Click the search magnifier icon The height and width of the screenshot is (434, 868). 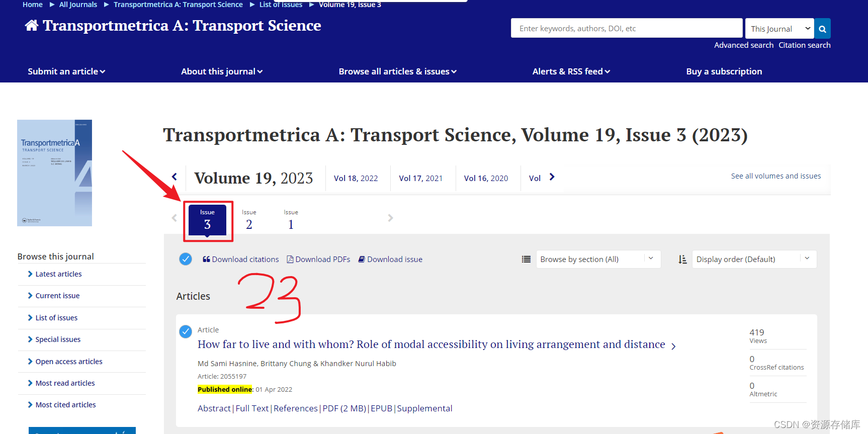[x=822, y=28]
